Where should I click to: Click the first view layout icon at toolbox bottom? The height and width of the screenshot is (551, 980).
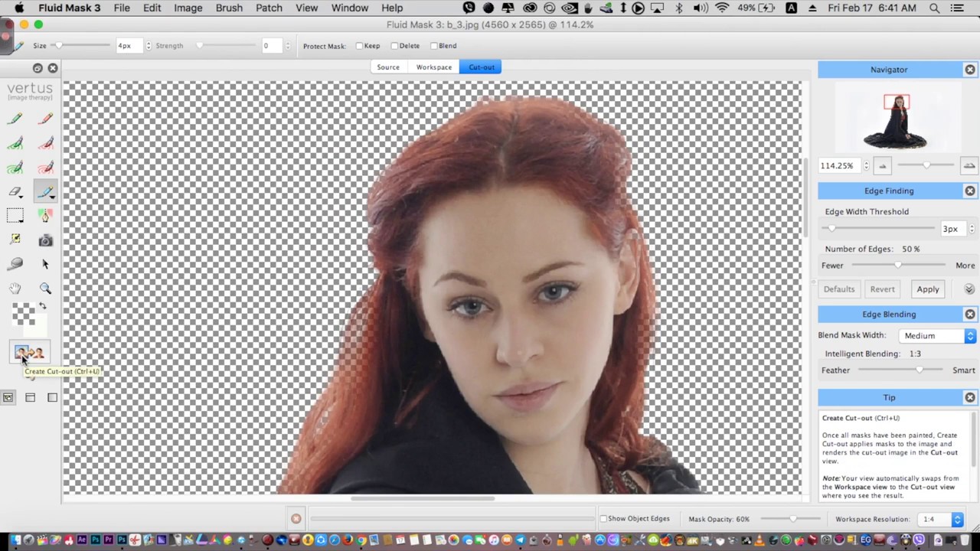pos(8,397)
